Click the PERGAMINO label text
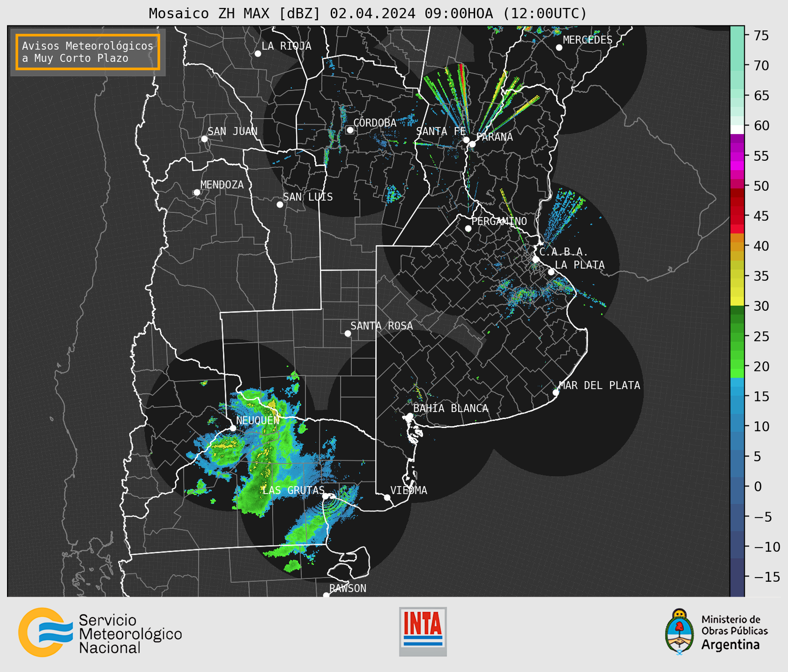Viewport: 788px width, 672px height. coord(499,221)
